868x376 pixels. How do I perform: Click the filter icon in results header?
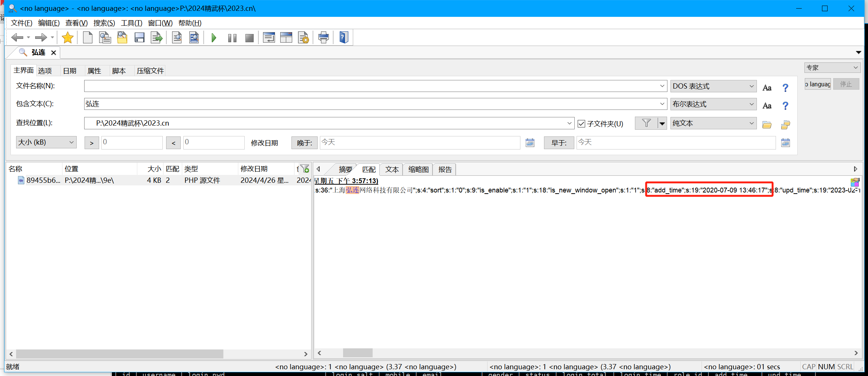click(x=305, y=169)
